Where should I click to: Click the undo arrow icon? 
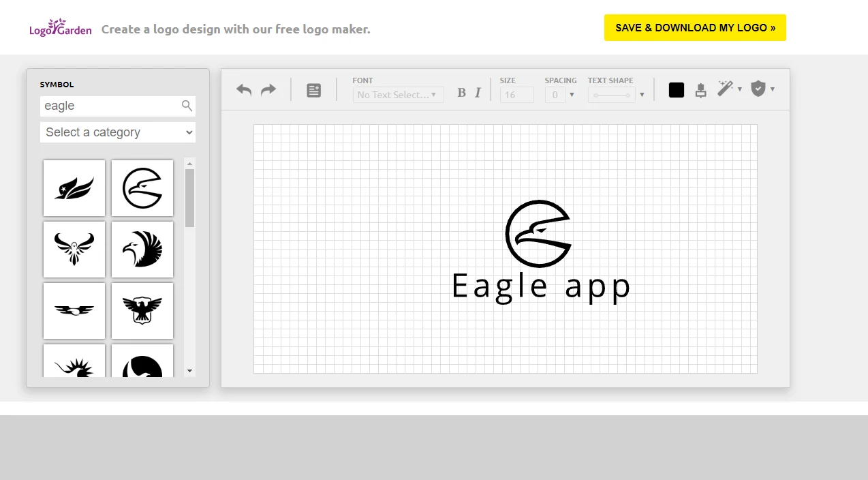point(244,90)
